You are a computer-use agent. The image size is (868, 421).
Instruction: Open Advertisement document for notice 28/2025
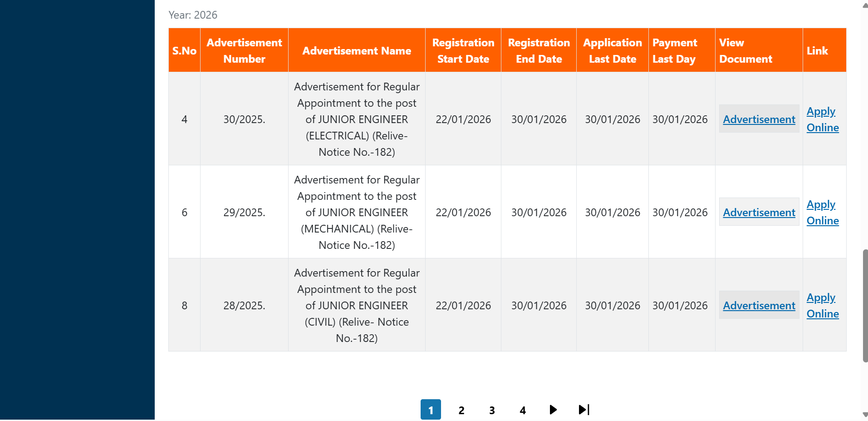click(x=759, y=305)
